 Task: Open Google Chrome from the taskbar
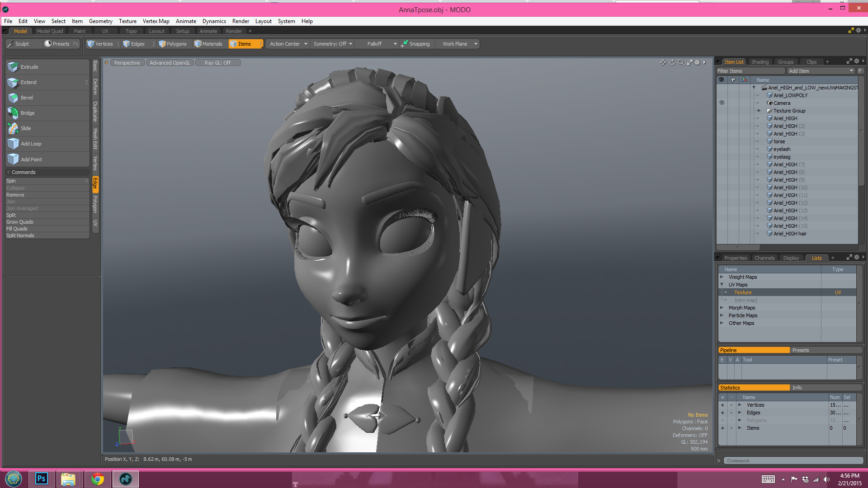pyautogui.click(x=97, y=479)
